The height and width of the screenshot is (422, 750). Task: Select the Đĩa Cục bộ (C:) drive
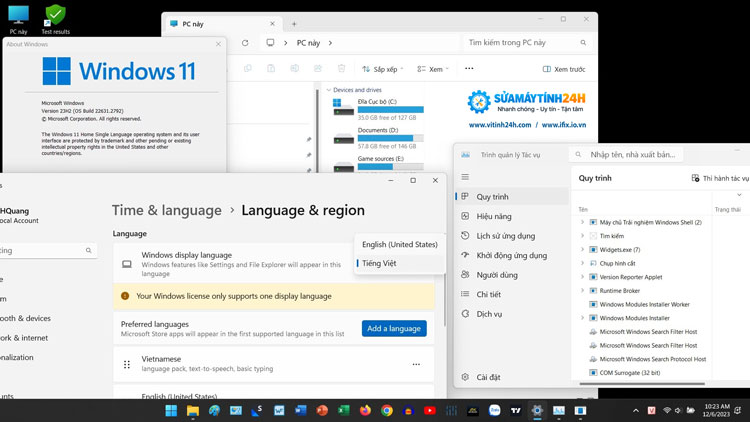point(378,109)
